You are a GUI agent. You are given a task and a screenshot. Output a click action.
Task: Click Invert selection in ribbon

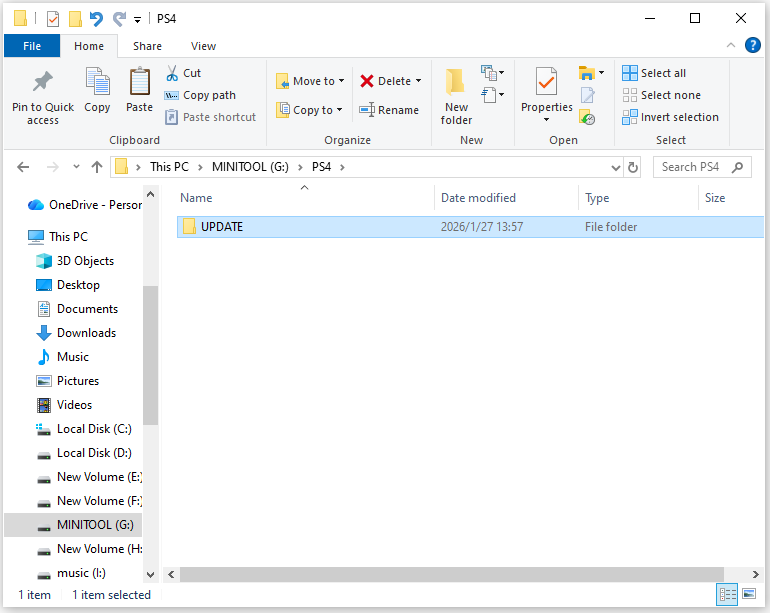tap(670, 117)
